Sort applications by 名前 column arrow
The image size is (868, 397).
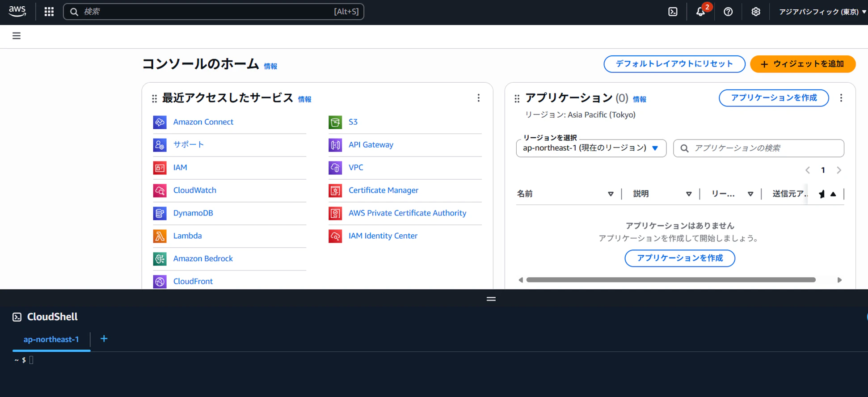pyautogui.click(x=611, y=194)
